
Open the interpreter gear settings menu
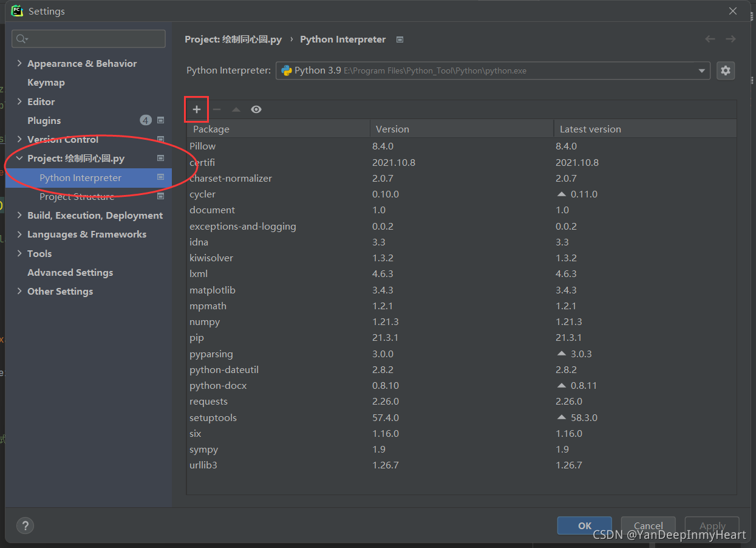(726, 70)
